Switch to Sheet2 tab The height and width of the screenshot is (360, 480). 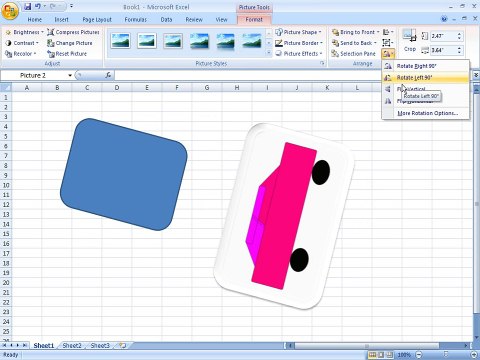pyautogui.click(x=72, y=346)
